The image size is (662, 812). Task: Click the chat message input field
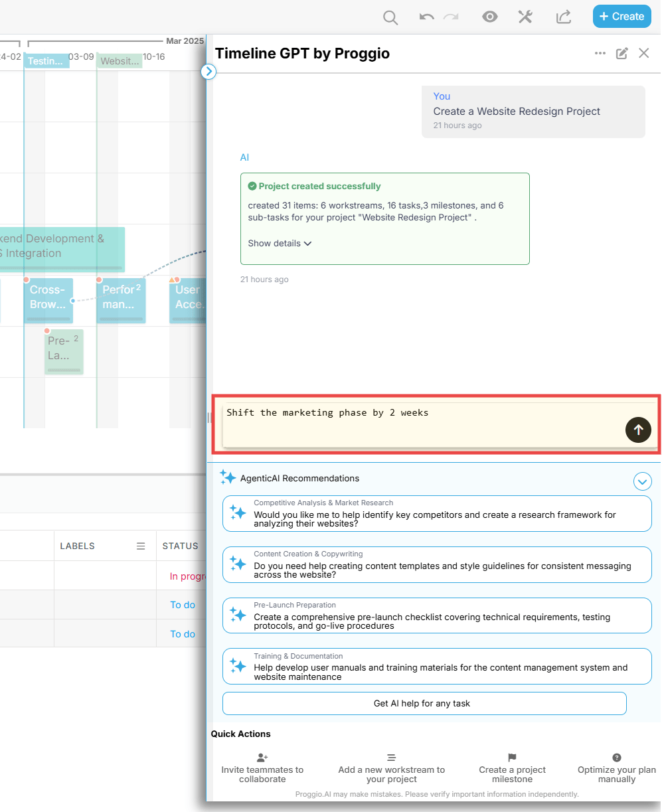pyautogui.click(x=422, y=424)
